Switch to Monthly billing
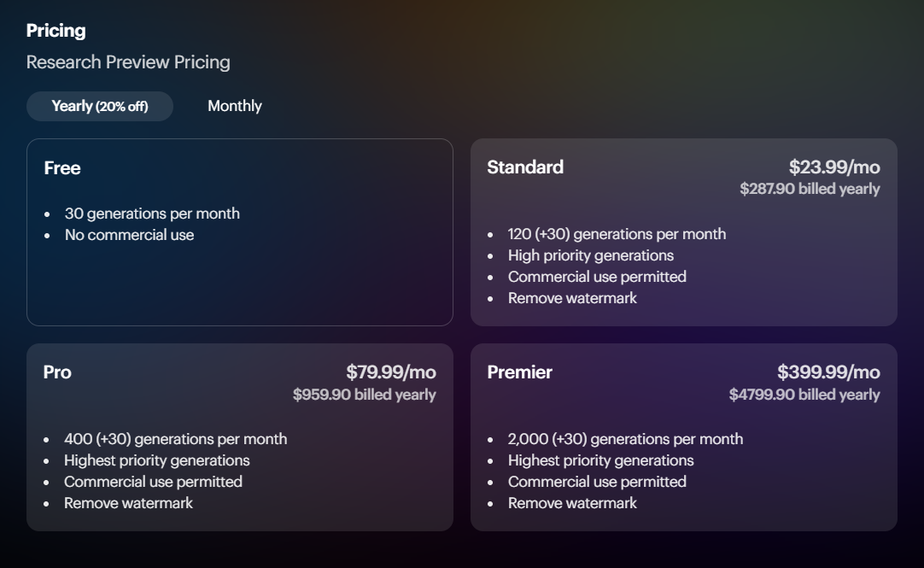Image resolution: width=924 pixels, height=568 pixels. coord(235,106)
